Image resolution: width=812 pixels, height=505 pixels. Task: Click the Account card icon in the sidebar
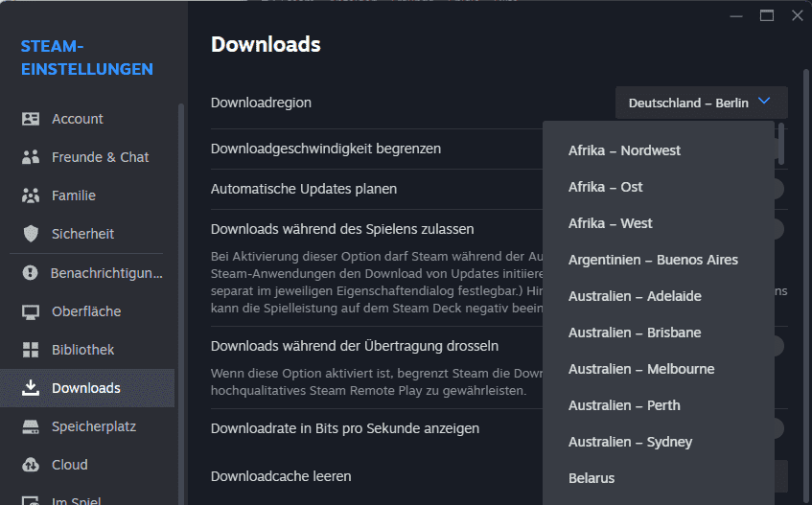pyautogui.click(x=31, y=119)
